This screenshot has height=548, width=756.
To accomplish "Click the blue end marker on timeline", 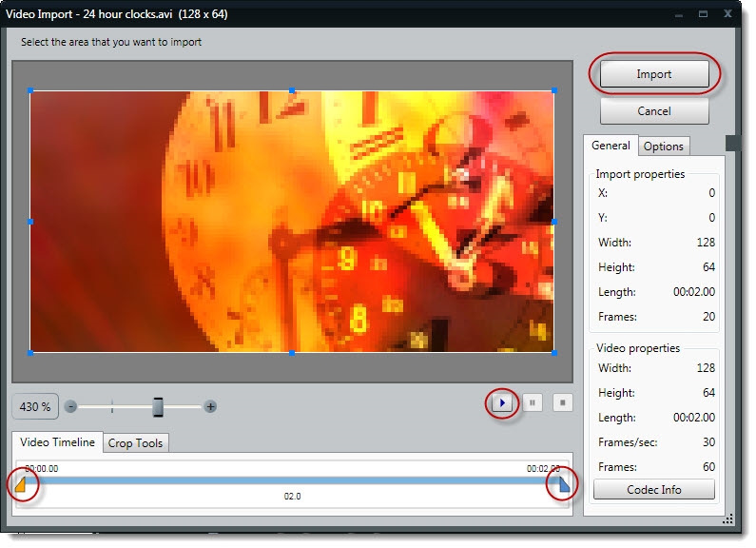I will coord(565,486).
